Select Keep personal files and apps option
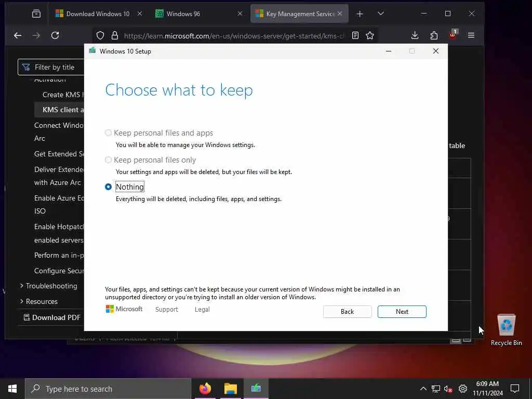532x399 pixels. tap(108, 133)
